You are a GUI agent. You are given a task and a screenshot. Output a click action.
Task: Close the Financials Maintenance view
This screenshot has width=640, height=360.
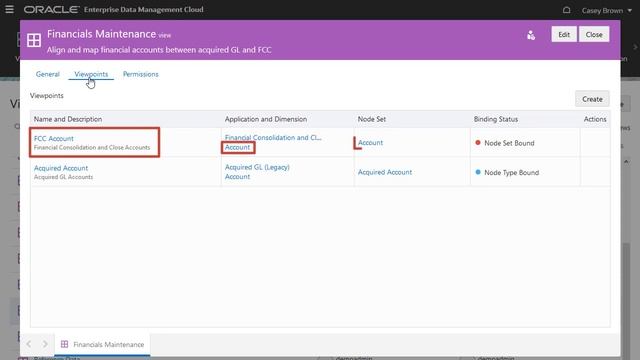click(594, 34)
